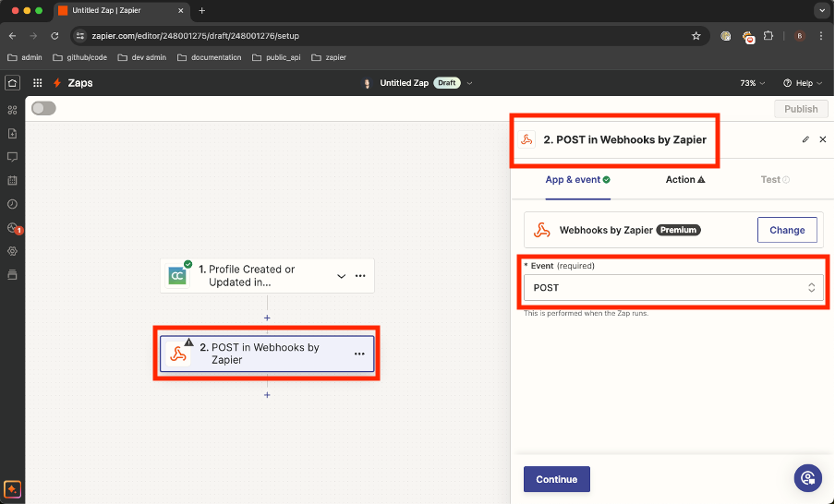Open the apps grid menu icon
Viewport: 835px width, 504px height.
(x=37, y=83)
